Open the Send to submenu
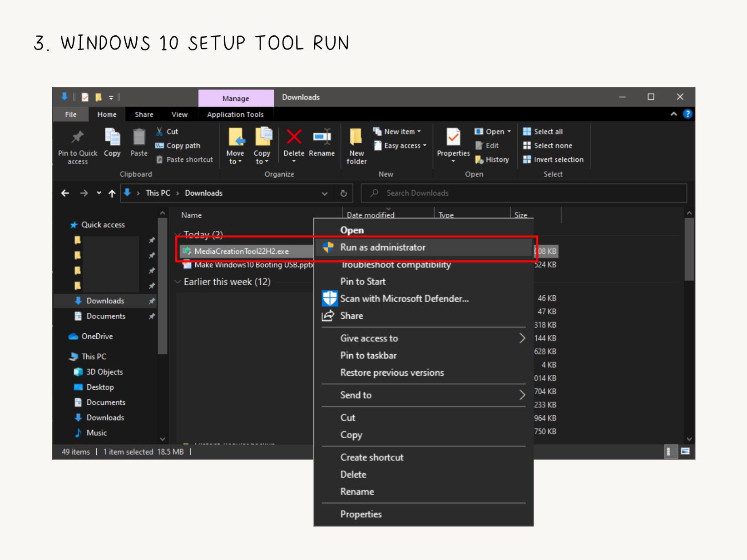This screenshot has width=747, height=560. [423, 395]
